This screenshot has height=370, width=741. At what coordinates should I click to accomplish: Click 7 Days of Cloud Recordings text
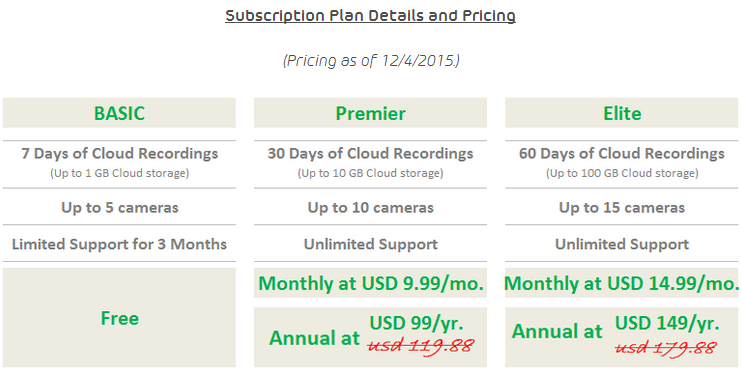[x=120, y=154]
